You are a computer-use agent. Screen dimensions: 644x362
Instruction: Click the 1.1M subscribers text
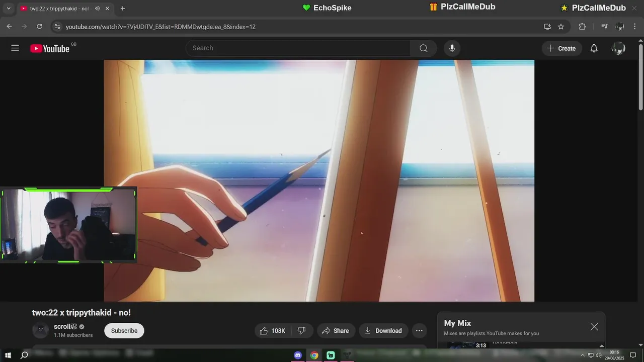(73, 335)
